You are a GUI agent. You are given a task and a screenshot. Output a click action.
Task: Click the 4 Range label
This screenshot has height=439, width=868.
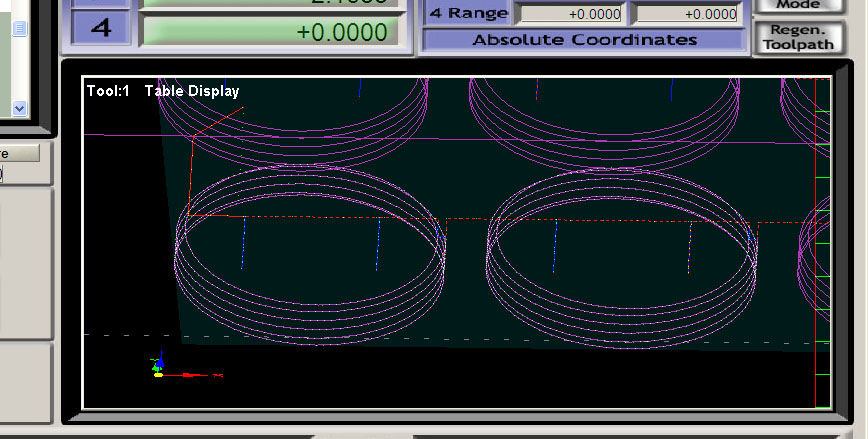tap(469, 13)
